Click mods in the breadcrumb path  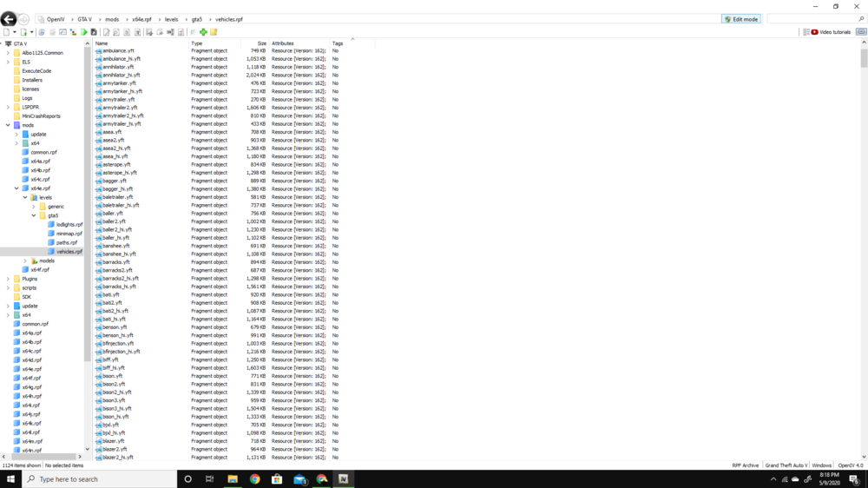112,19
